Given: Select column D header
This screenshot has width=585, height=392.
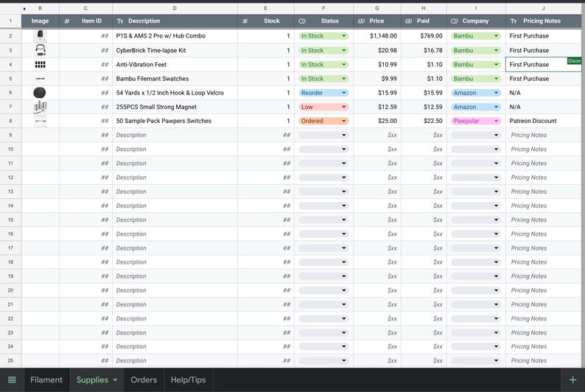Looking at the screenshot, I should tap(175, 8).
